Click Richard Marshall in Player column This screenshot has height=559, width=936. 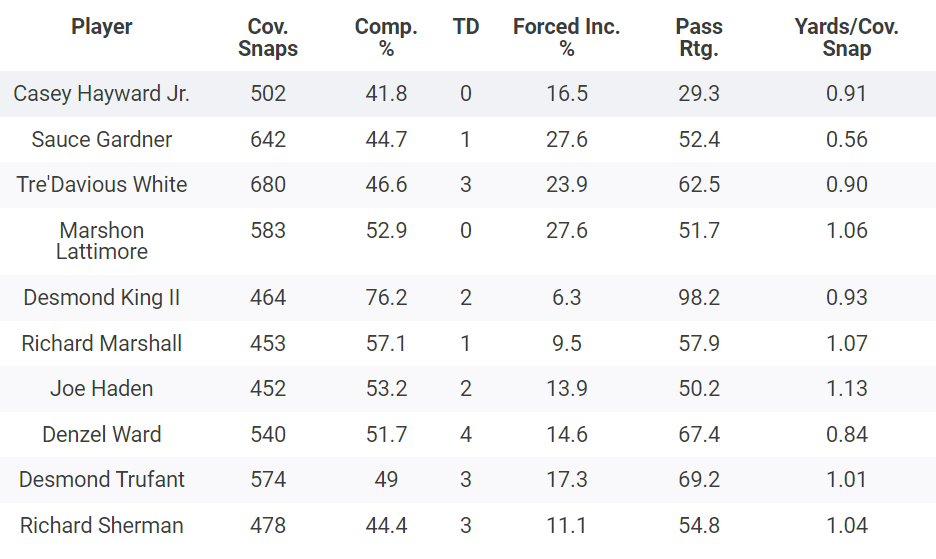(x=102, y=344)
